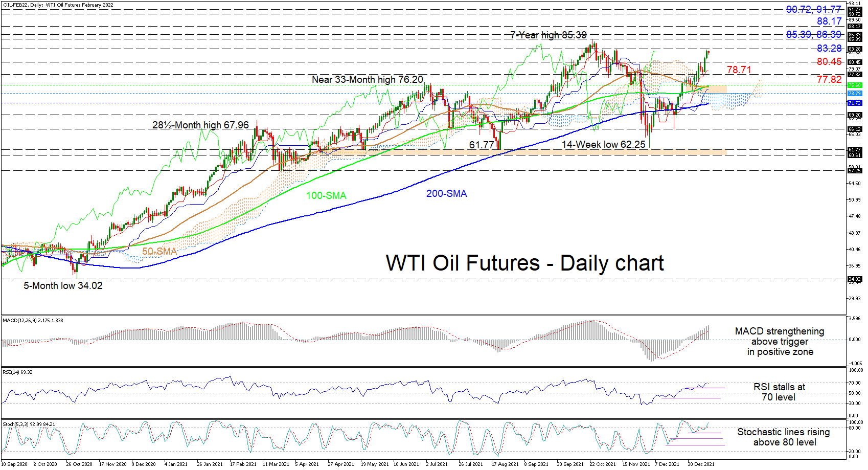
Task: Select the 'Stochastic lines rising above 80 level' note
Action: 784,437
